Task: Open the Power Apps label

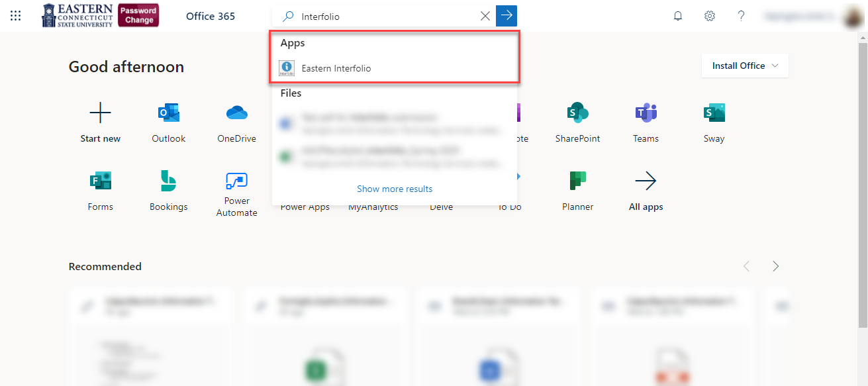Action: tap(305, 207)
